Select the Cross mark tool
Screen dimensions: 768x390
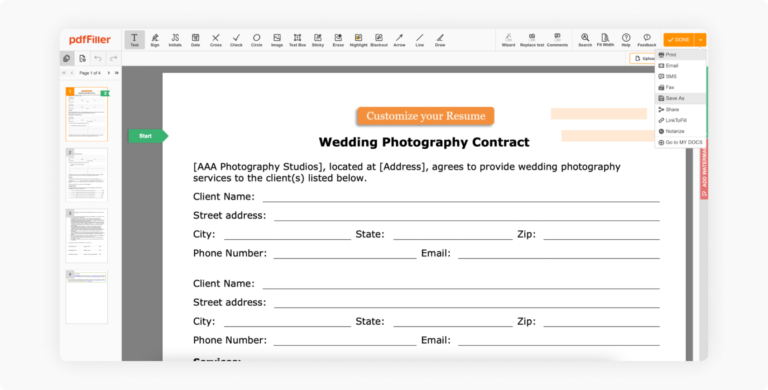tap(216, 40)
